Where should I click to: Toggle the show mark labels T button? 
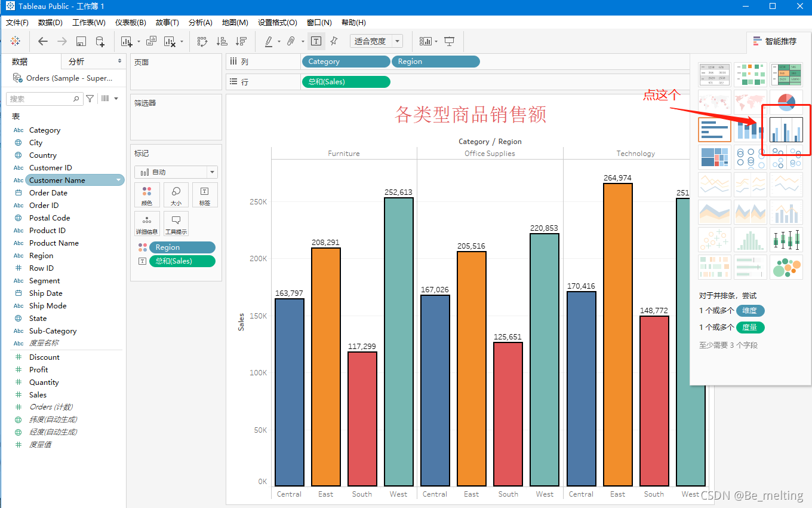click(x=316, y=41)
